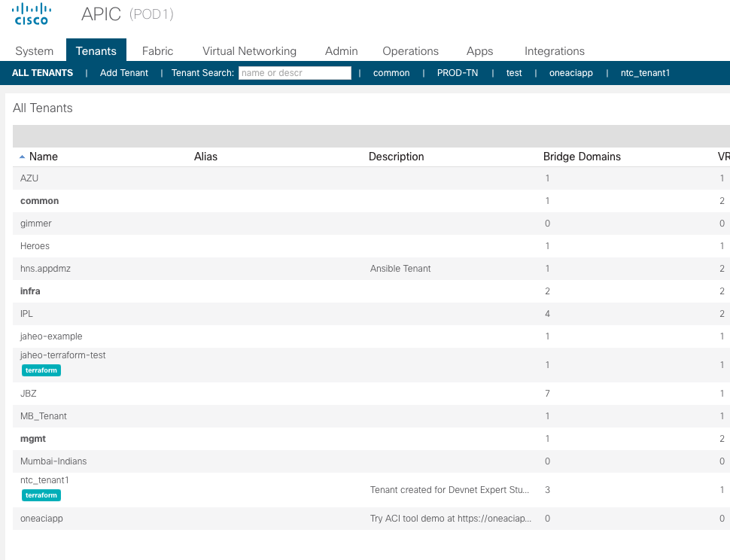
Task: Sort by Bridge Domains column header
Action: [582, 157]
